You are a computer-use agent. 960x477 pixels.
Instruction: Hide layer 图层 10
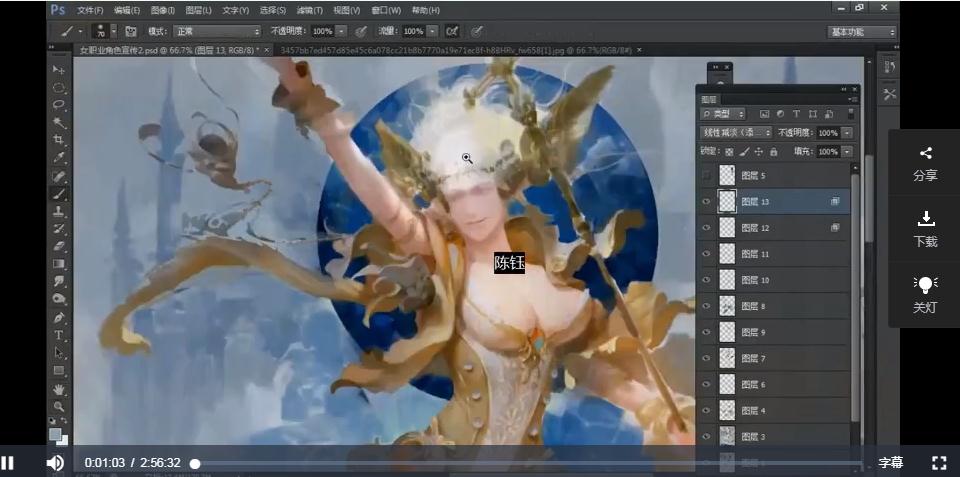point(706,280)
